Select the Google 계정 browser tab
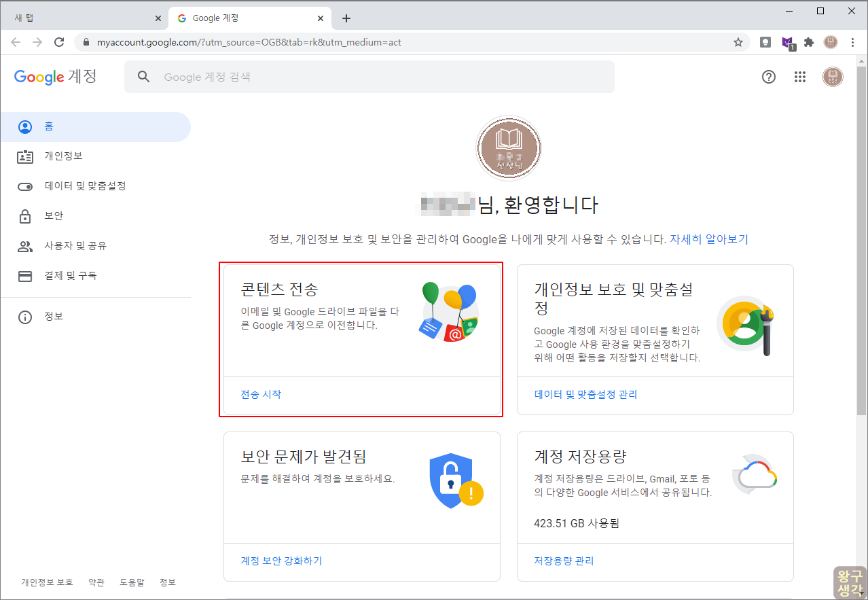 coord(250,18)
